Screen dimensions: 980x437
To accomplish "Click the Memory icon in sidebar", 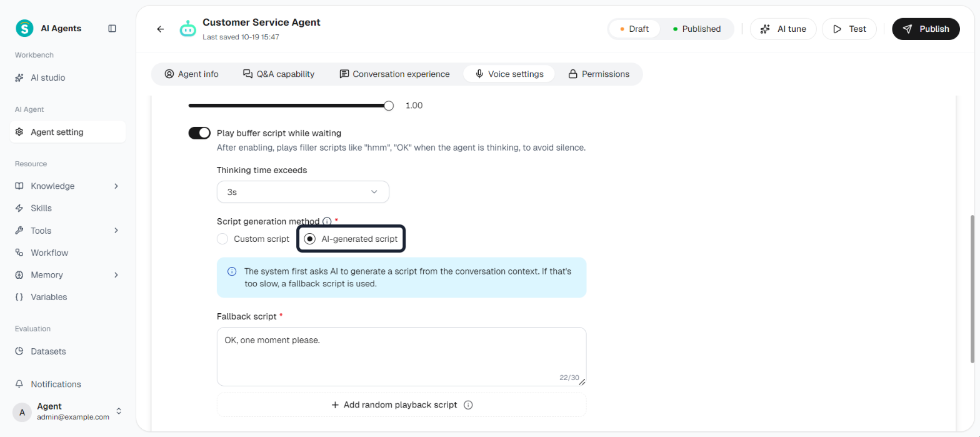I will 19,275.
